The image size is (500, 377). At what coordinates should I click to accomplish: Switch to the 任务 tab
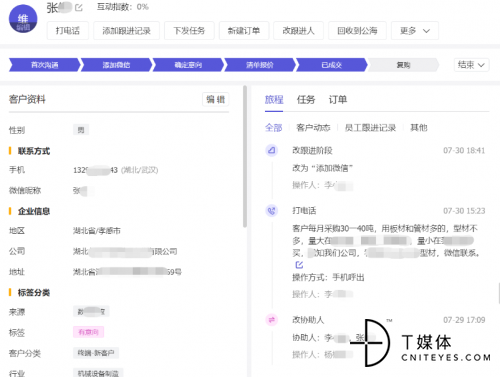tap(306, 99)
